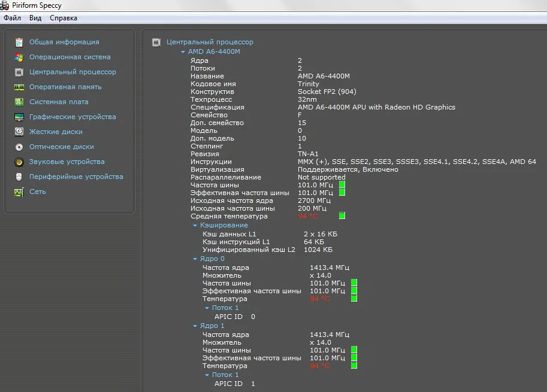Open the Звуковые устройства speaker icon
Screen dimensions: 547x392
click(19, 162)
